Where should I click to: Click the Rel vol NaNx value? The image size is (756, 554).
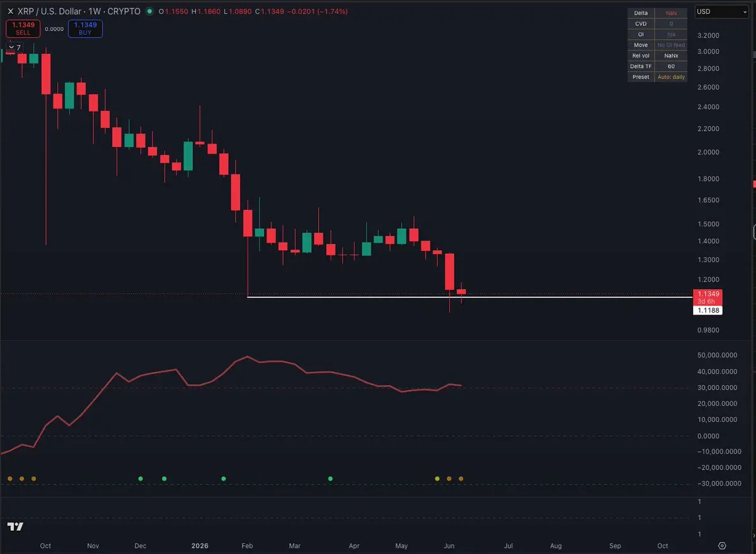point(671,55)
